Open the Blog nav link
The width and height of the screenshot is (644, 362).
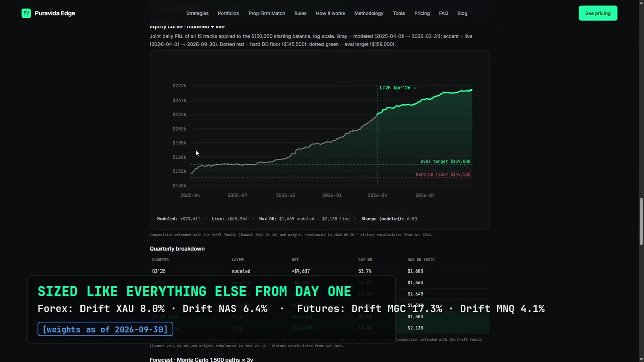pos(462,13)
